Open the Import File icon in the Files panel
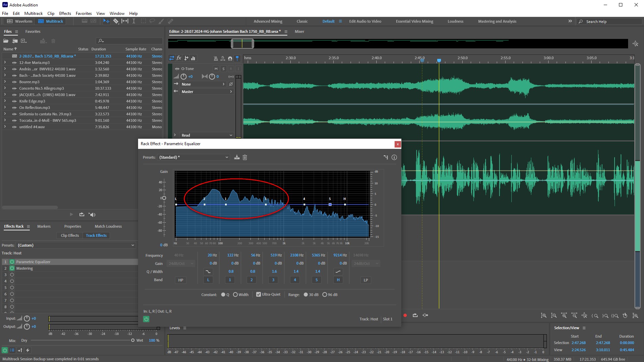 [15, 41]
